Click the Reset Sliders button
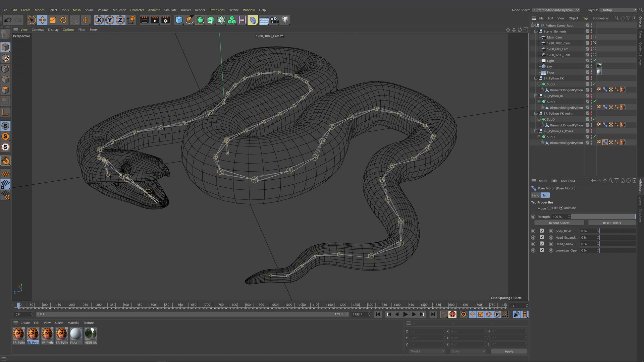The width and height of the screenshot is (644, 362). pyautogui.click(x=612, y=223)
